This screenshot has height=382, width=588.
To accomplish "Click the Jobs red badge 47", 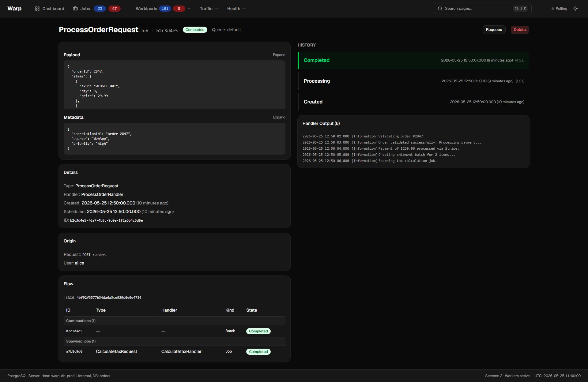I will click(x=115, y=9).
